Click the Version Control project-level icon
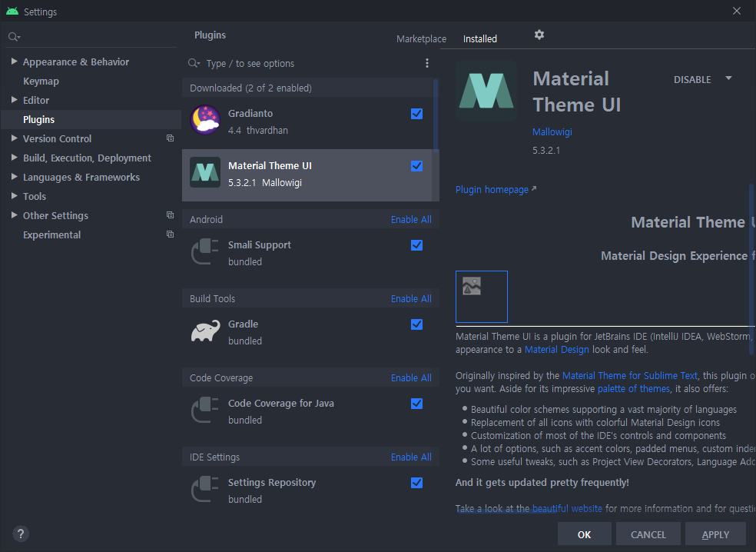This screenshot has width=756, height=552. click(170, 138)
